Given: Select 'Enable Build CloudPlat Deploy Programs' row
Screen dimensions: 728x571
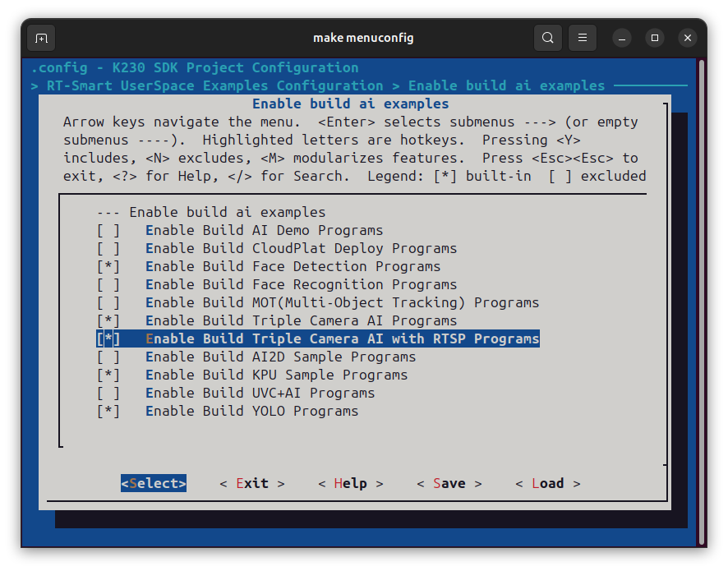Looking at the screenshot, I should 277,248.
